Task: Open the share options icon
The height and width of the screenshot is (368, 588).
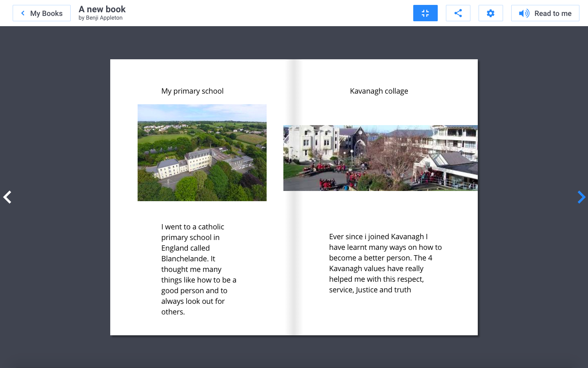Action: tap(458, 13)
